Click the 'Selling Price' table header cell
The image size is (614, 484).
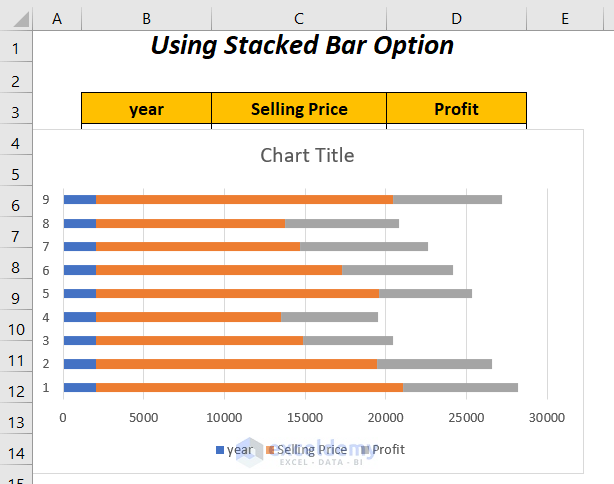tap(299, 109)
